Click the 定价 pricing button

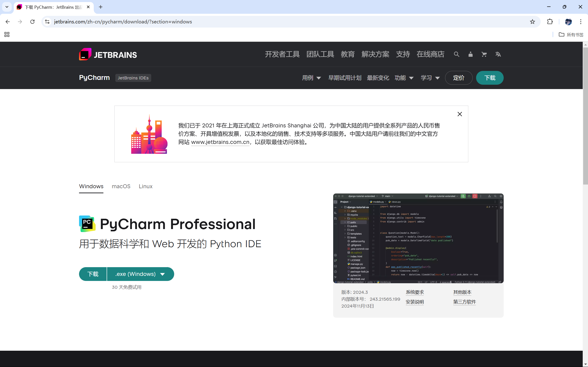pyautogui.click(x=458, y=78)
